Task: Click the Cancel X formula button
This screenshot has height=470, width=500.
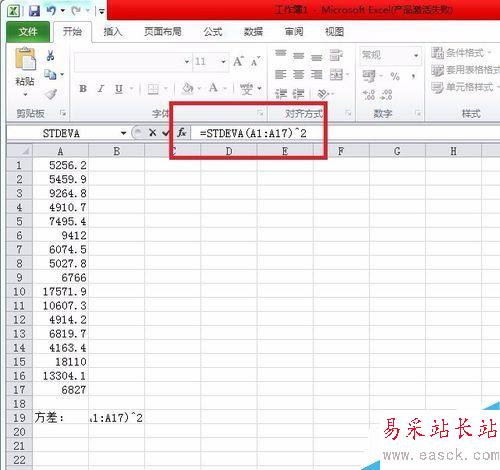Action: click(153, 133)
